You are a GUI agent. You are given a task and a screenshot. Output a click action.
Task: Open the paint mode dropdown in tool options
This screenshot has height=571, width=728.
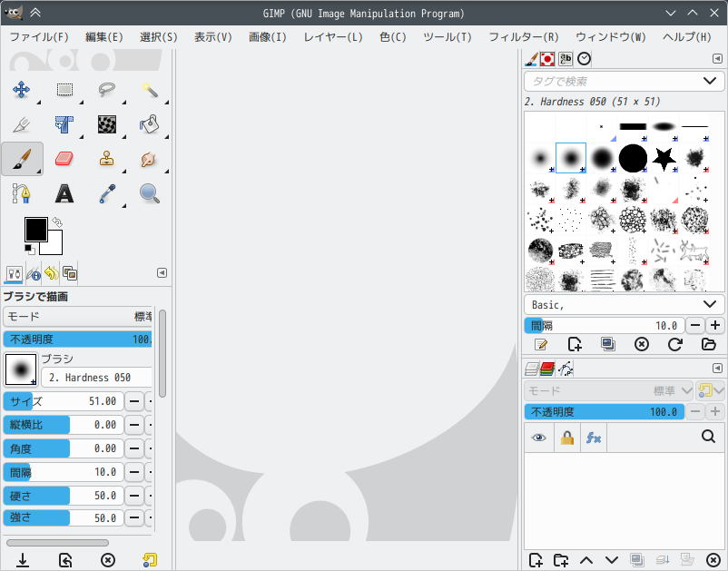click(77, 316)
